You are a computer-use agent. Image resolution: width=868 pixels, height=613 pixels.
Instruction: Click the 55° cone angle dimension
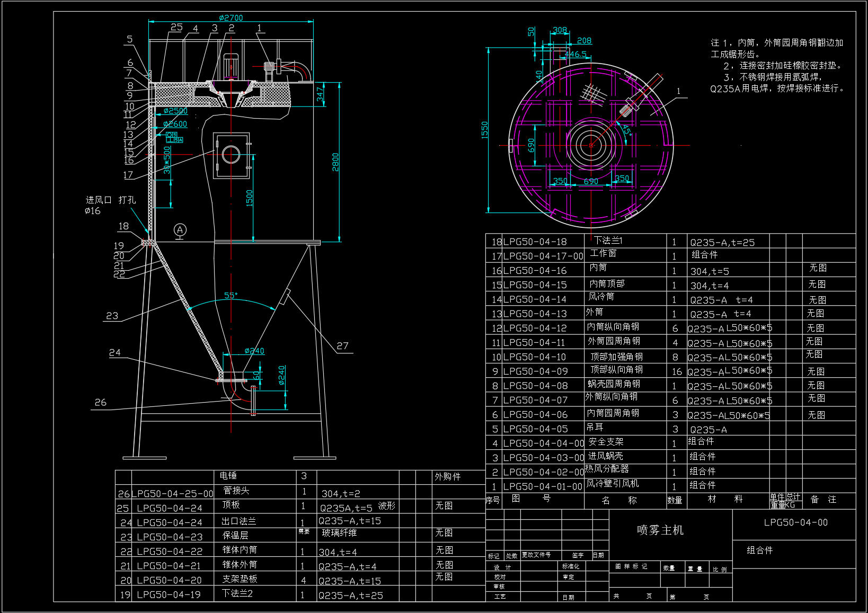coord(231,295)
